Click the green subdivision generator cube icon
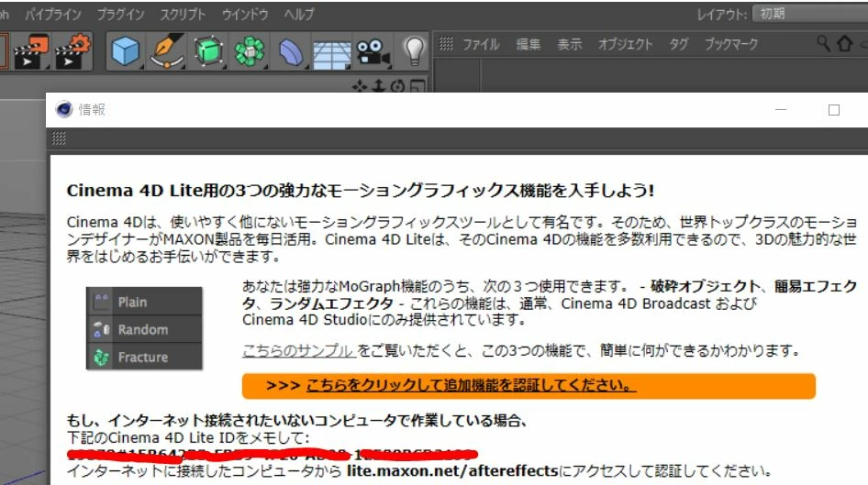The image size is (868, 485). pyautogui.click(x=208, y=51)
